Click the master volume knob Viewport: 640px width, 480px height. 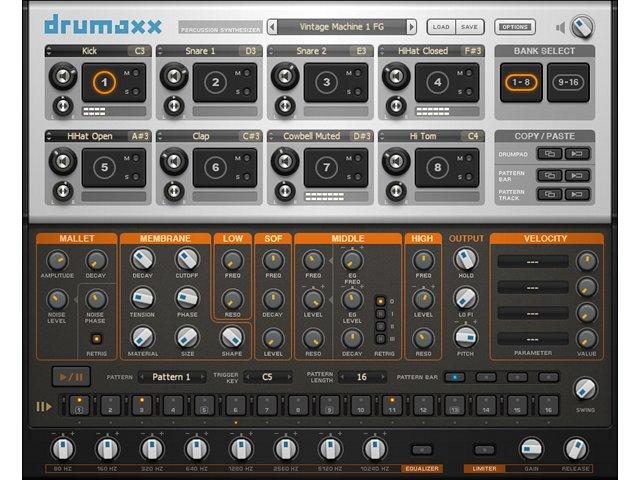tap(582, 27)
